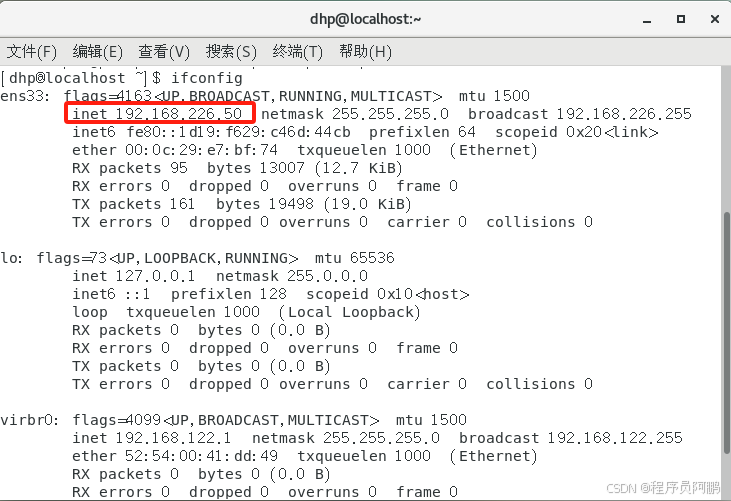Image resolution: width=731 pixels, height=501 pixels.
Task: Click the [dhp@localhost ~]$ prompt
Action: coord(81,78)
